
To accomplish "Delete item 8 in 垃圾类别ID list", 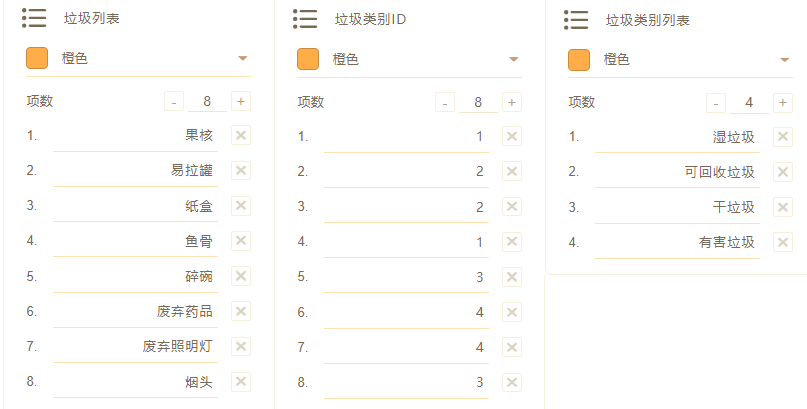I will (x=512, y=382).
